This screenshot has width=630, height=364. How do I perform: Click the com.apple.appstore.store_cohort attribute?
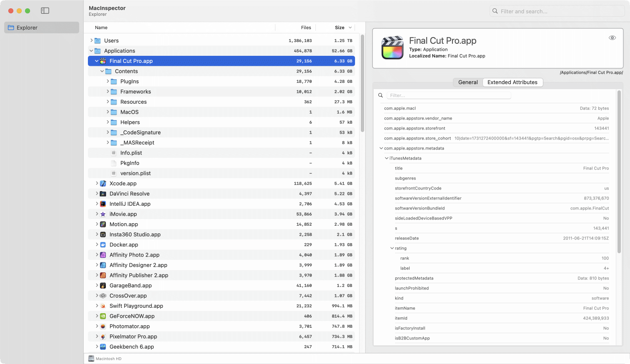tap(496, 138)
